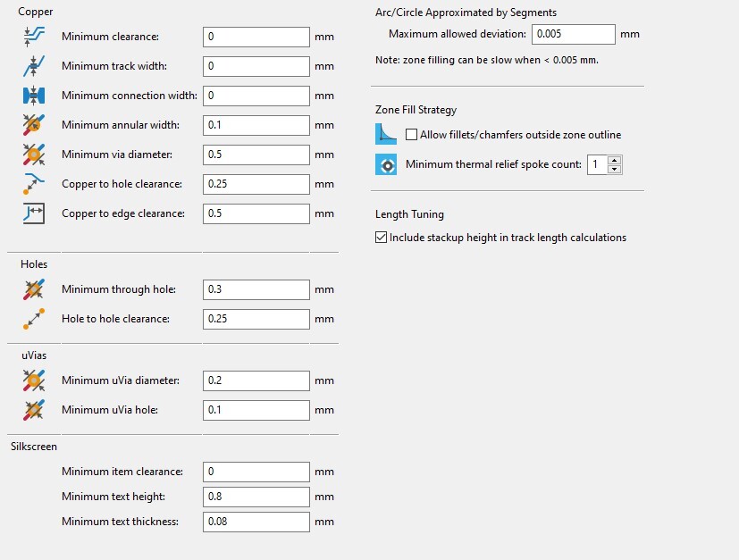Click the thermal relief spoke icon

click(x=386, y=164)
